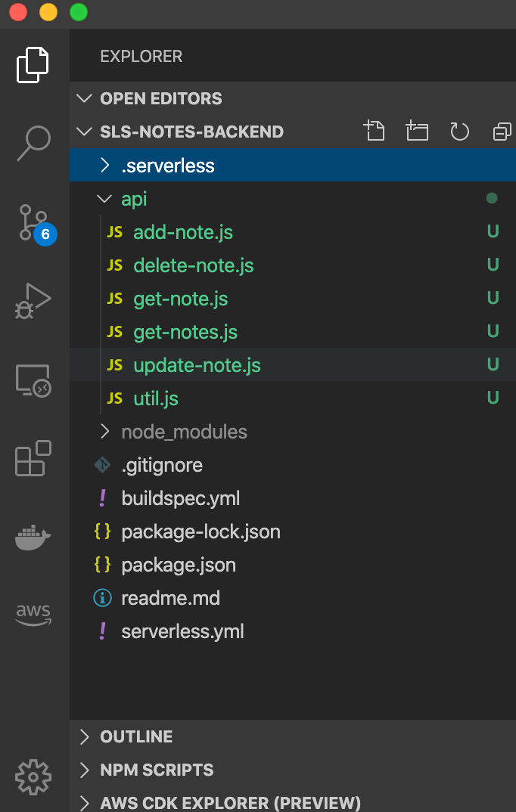Open the Explorer view in activity bar

click(33, 65)
